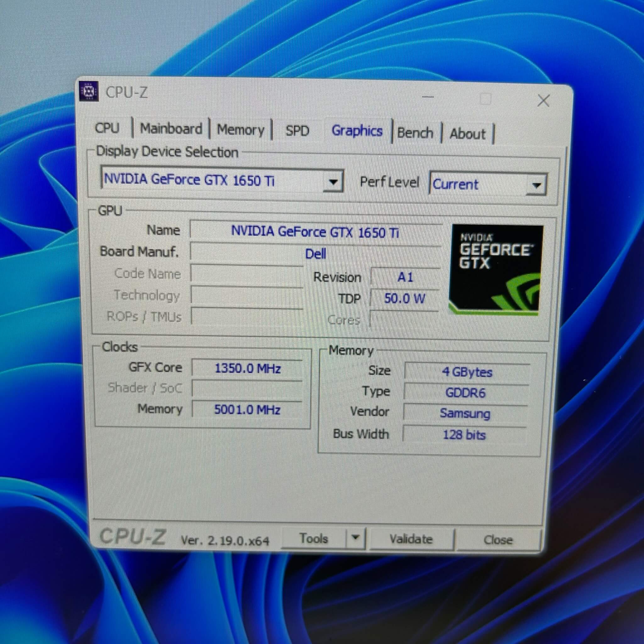Click the Revision value A1

(405, 277)
